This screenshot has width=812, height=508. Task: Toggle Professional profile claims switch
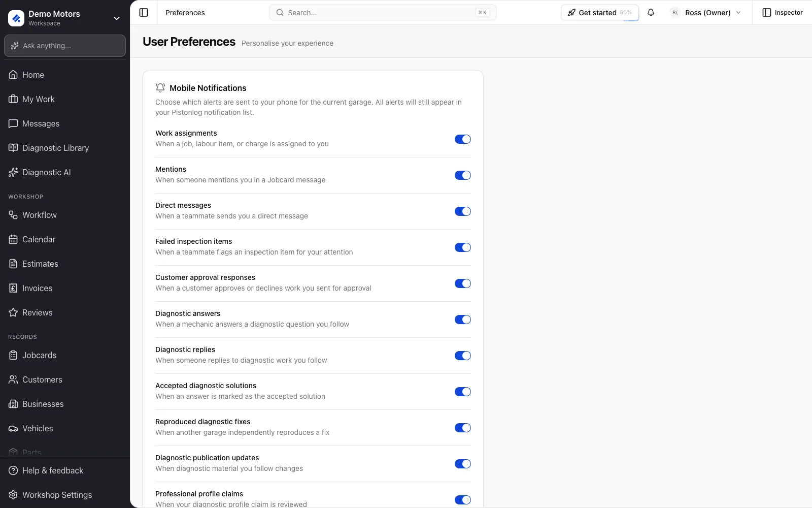tap(463, 500)
